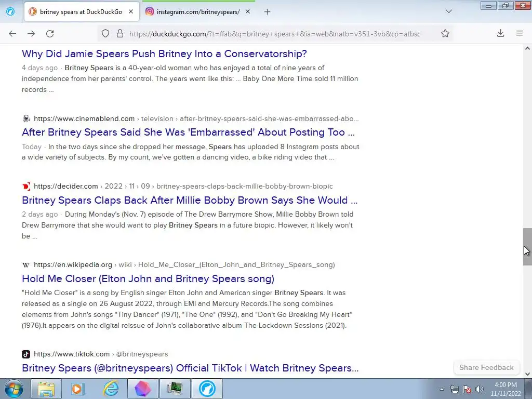Open Britney Spears Official TikTok result

coord(190,368)
